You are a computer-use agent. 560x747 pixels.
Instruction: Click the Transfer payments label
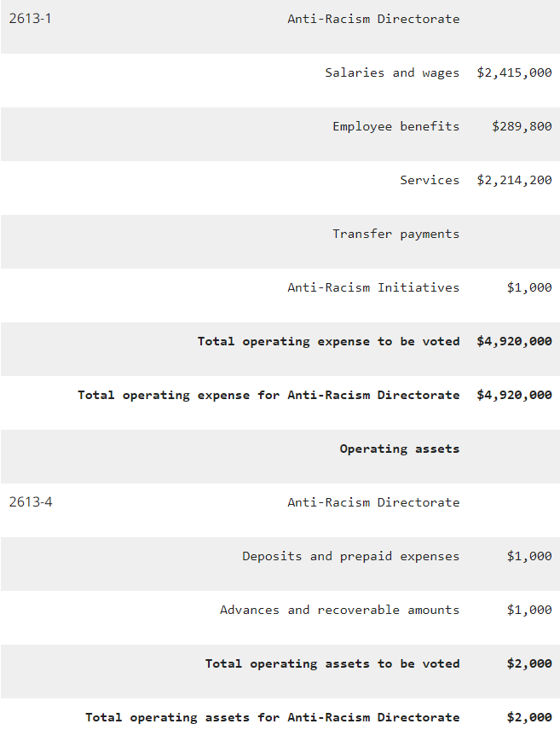395,234
